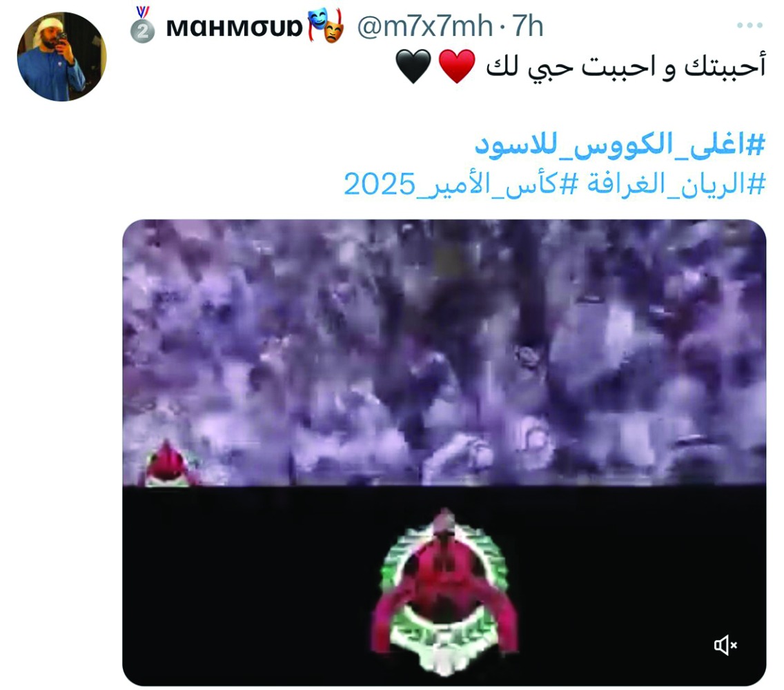The width and height of the screenshot is (784, 690).
Task: Click the word أحببتك in the tweet
Action: pos(724,66)
